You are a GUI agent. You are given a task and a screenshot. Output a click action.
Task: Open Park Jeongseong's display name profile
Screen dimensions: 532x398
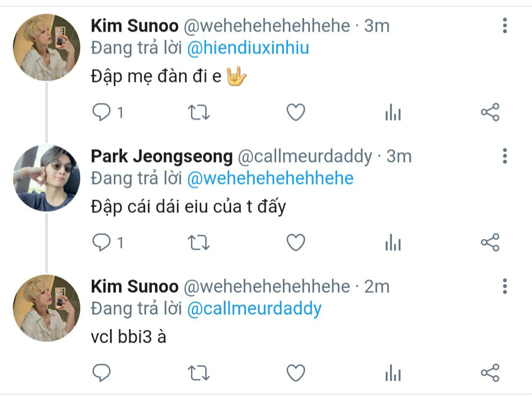point(162,156)
